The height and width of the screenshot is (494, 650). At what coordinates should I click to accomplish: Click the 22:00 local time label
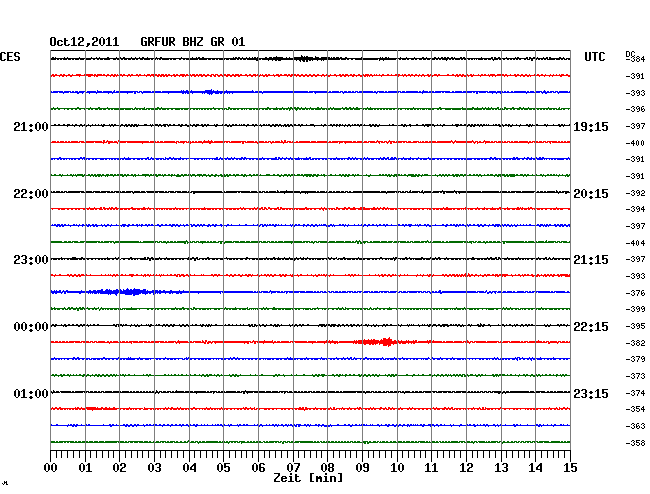click(x=31, y=194)
